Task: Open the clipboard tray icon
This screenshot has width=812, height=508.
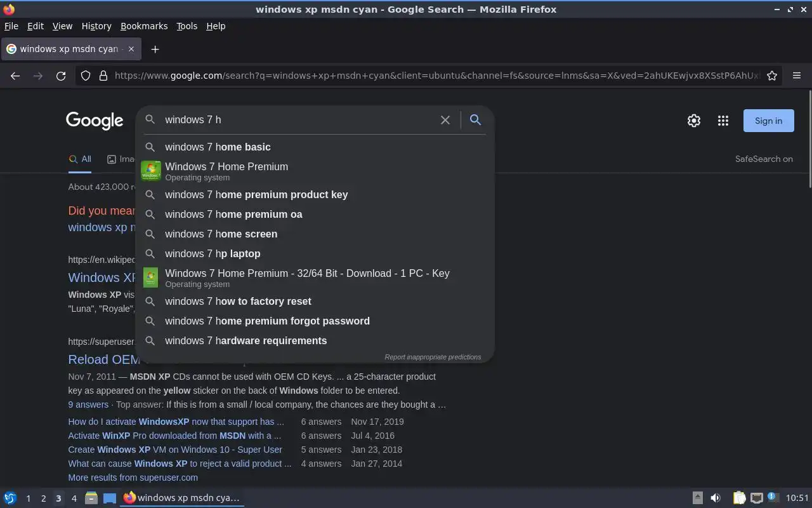Action: click(x=739, y=498)
